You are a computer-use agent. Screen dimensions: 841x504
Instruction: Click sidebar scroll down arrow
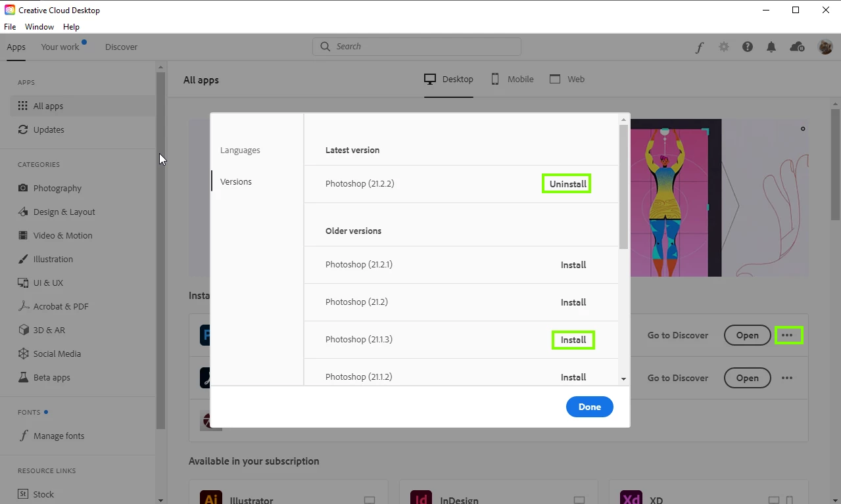click(160, 499)
